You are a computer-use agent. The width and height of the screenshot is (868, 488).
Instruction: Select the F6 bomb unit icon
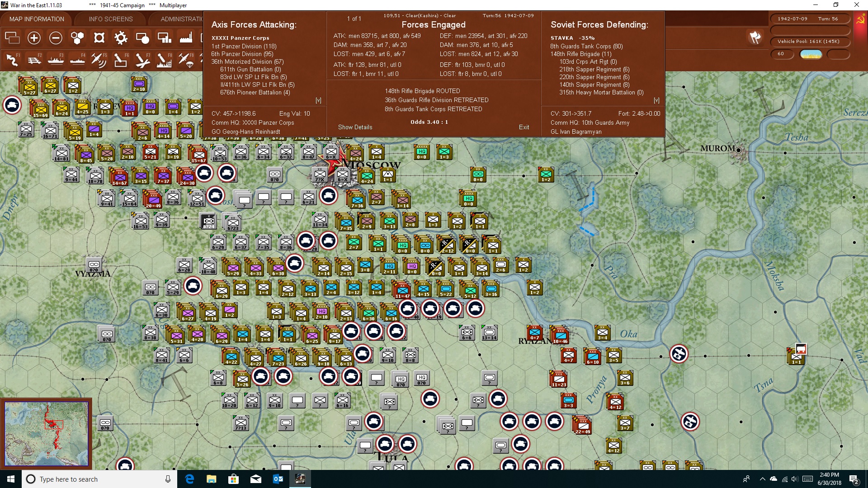pyautogui.click(x=121, y=60)
